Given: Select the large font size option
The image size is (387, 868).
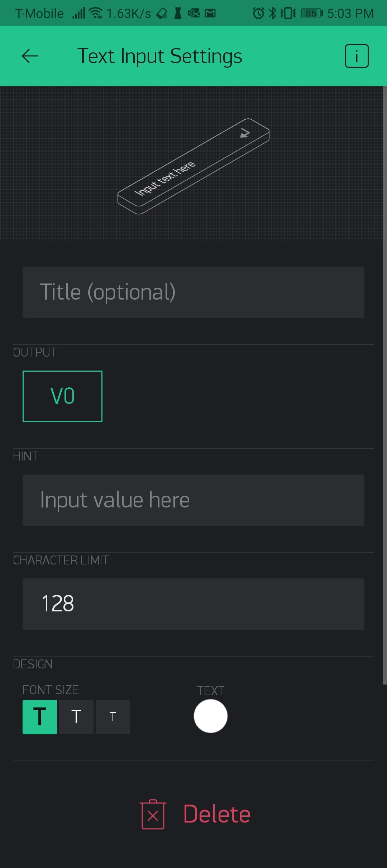Looking at the screenshot, I should [x=40, y=717].
